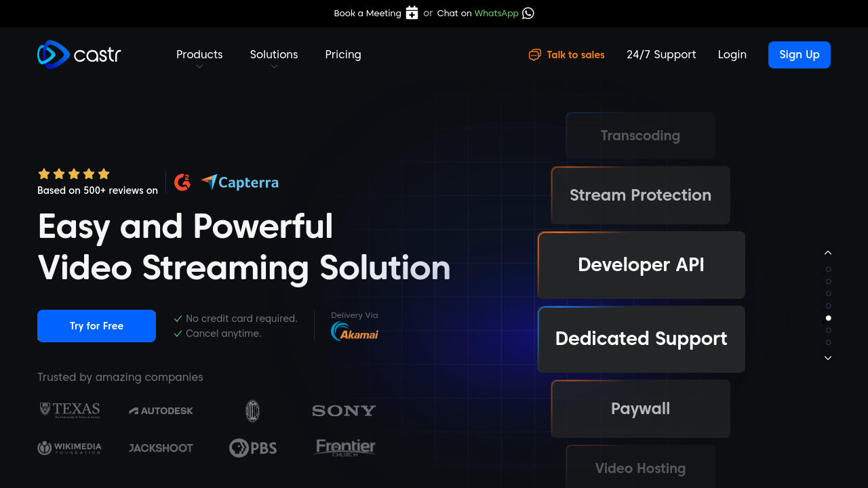868x488 pixels.
Task: Expand the Solutions dropdown menu
Action: coord(274,55)
